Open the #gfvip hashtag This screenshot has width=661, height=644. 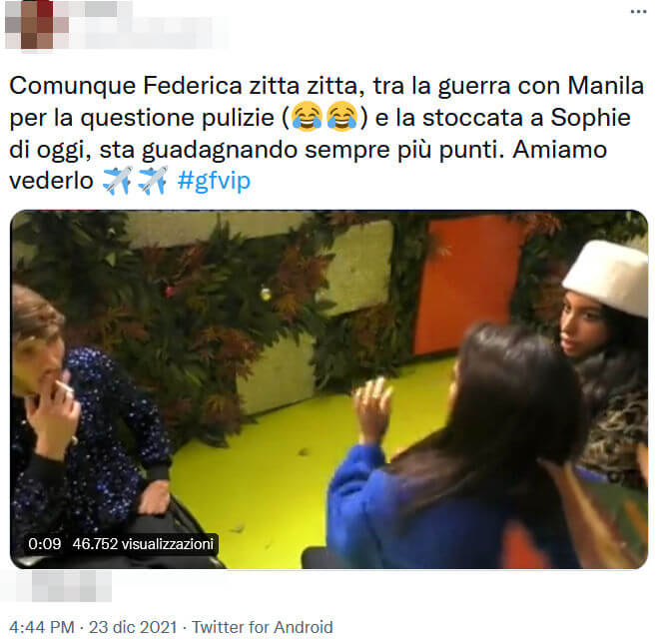(x=214, y=181)
